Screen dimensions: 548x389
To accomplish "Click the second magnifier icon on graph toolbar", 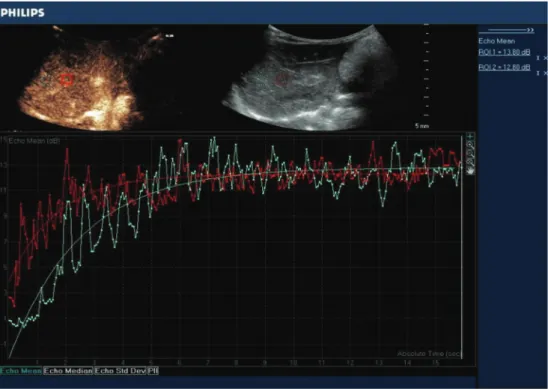I will [470, 154].
